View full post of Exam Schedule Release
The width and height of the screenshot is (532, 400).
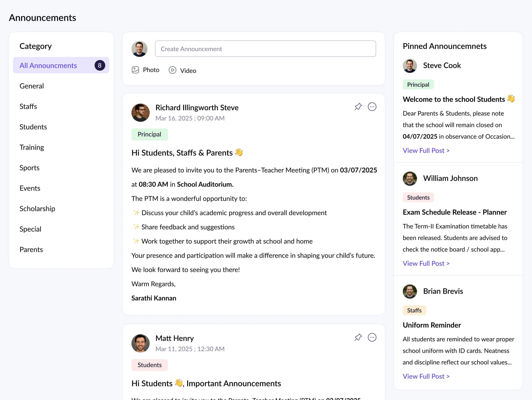coord(426,263)
